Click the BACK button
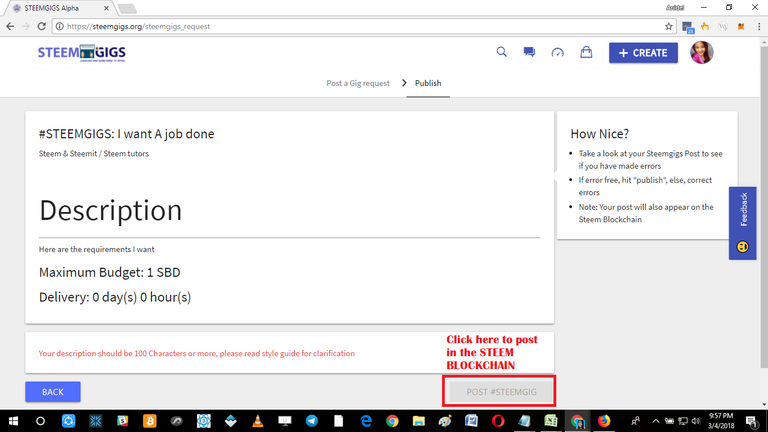The width and height of the screenshot is (768, 432). coord(53,392)
